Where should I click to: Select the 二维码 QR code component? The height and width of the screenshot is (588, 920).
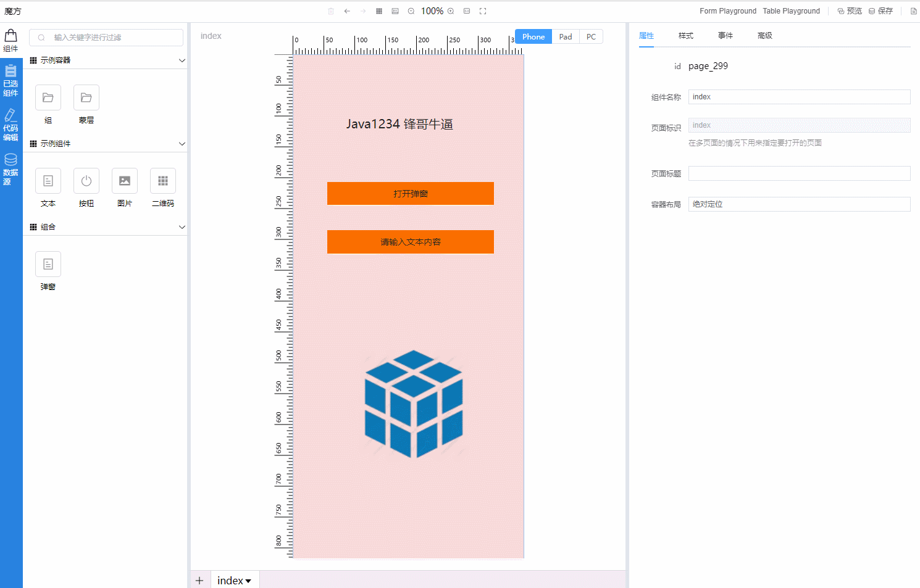tap(163, 181)
